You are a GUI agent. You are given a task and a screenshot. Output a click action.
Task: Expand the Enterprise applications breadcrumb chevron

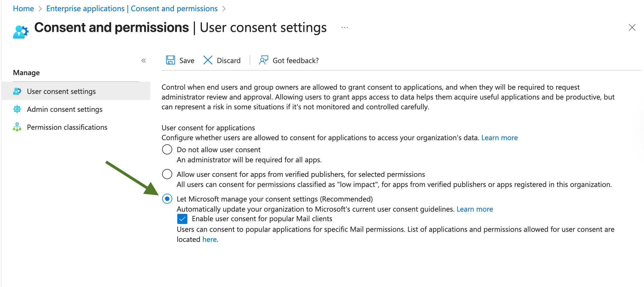(224, 8)
